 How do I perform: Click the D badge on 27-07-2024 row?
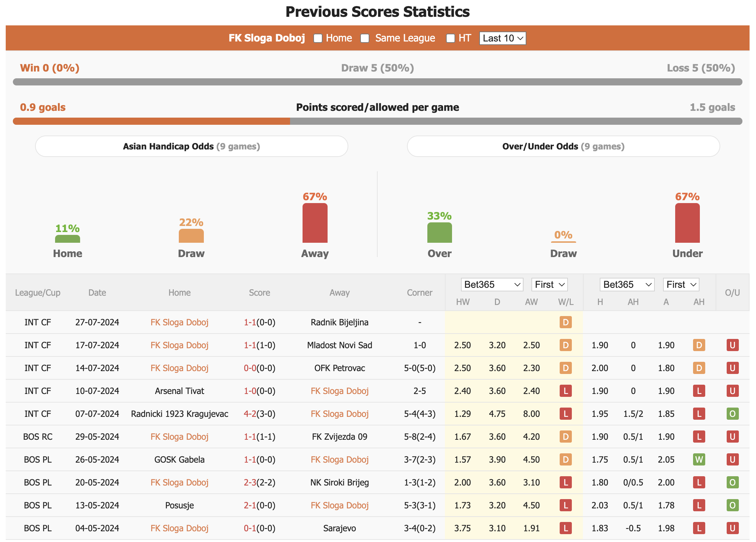(566, 322)
